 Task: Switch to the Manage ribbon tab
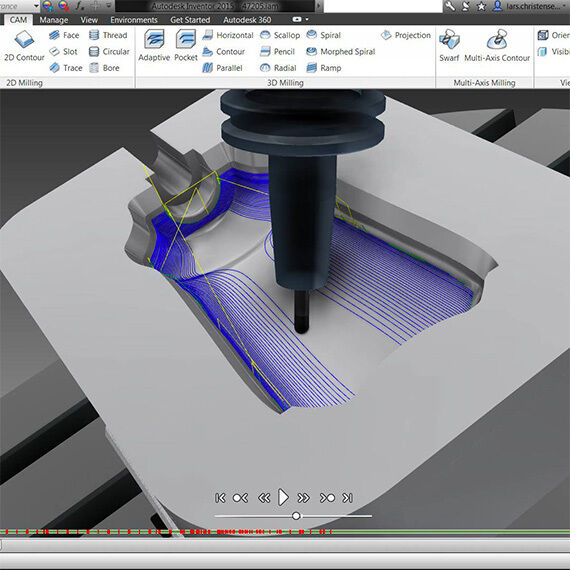pyautogui.click(x=54, y=20)
